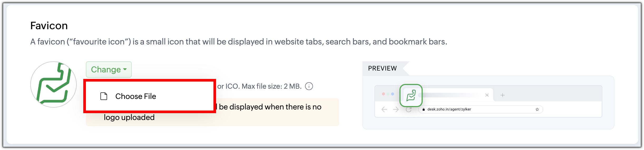Click the plus new-tab icon in preview

502,95
